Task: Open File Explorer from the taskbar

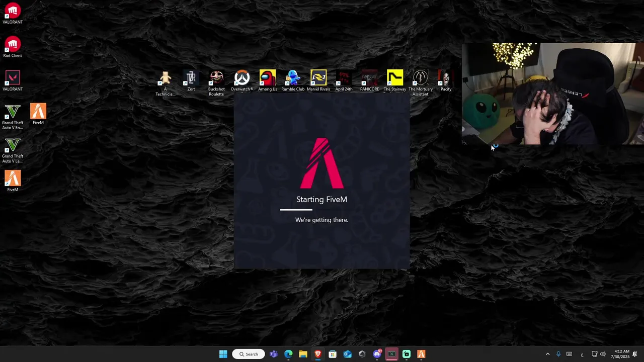Action: (303, 354)
